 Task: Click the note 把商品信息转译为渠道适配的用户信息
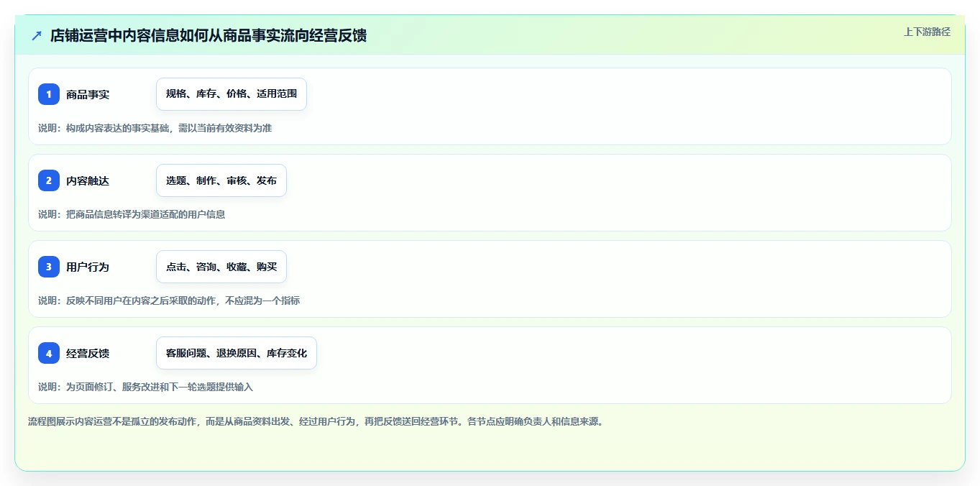[x=145, y=214]
